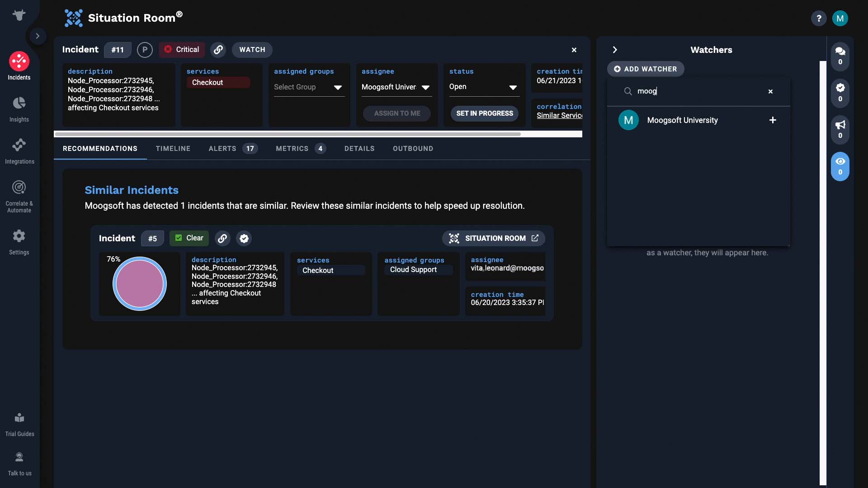
Task: Switch to the DETAILS tab
Action: pos(359,149)
